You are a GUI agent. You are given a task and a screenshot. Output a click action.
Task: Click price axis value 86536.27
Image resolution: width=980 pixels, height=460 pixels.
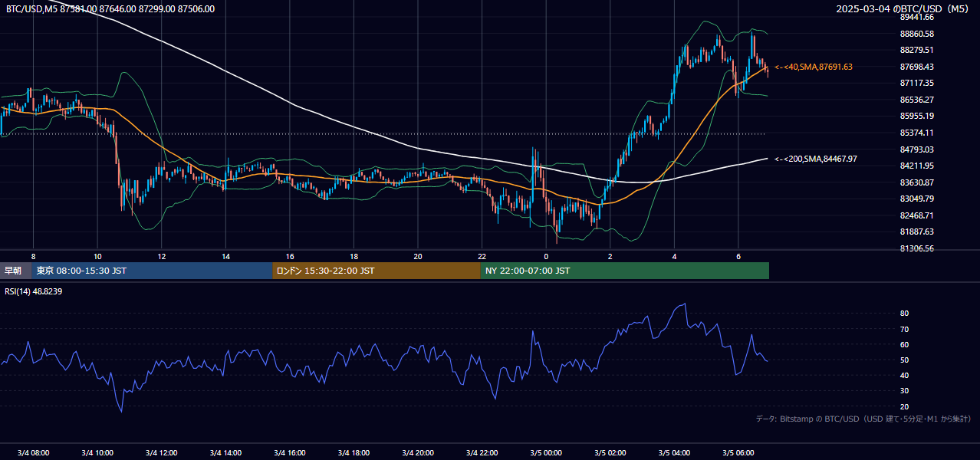(916, 100)
